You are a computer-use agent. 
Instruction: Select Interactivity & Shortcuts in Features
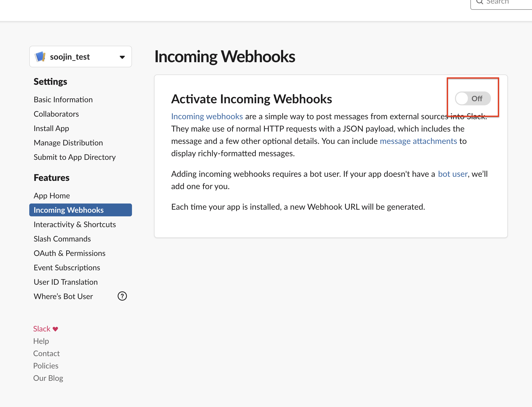[75, 225]
